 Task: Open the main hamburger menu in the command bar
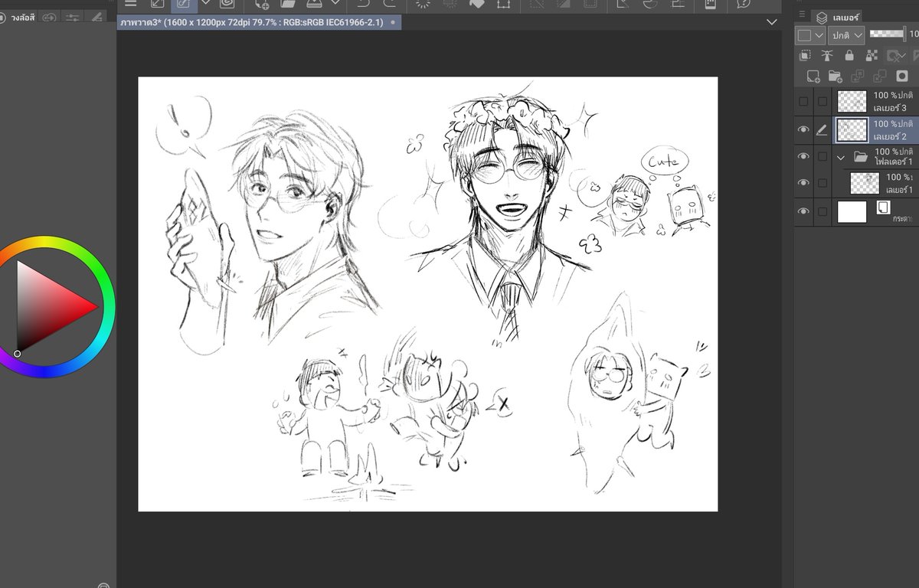point(131,4)
